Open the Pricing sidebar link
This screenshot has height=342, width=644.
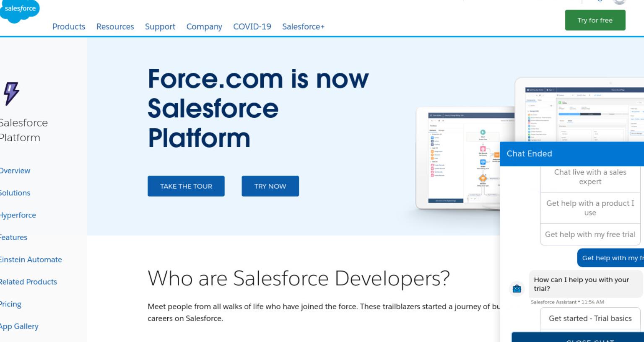[x=10, y=304]
